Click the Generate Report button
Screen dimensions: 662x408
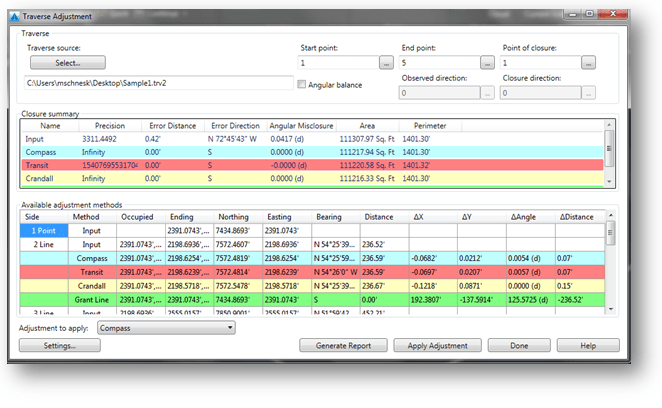pyautogui.click(x=341, y=345)
